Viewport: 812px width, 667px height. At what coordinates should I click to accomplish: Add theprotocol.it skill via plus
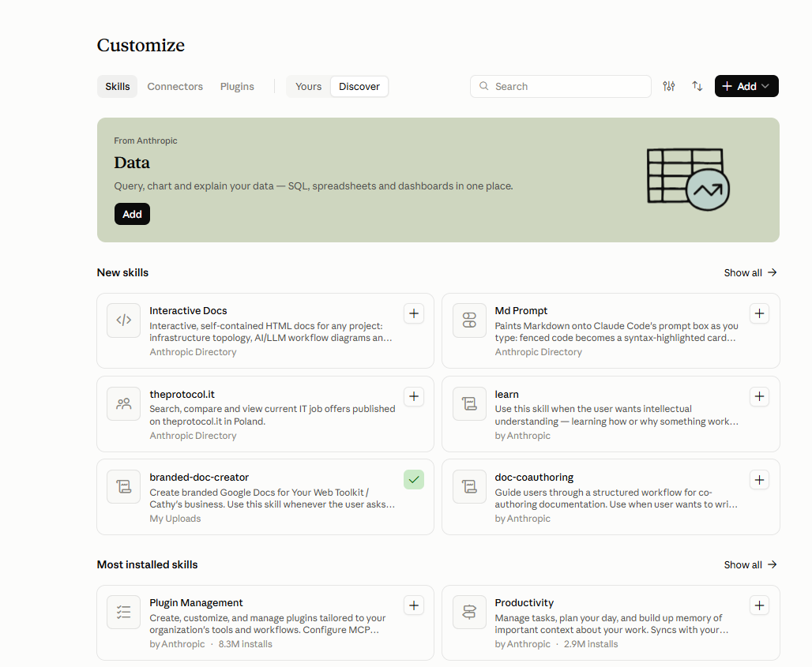414,397
